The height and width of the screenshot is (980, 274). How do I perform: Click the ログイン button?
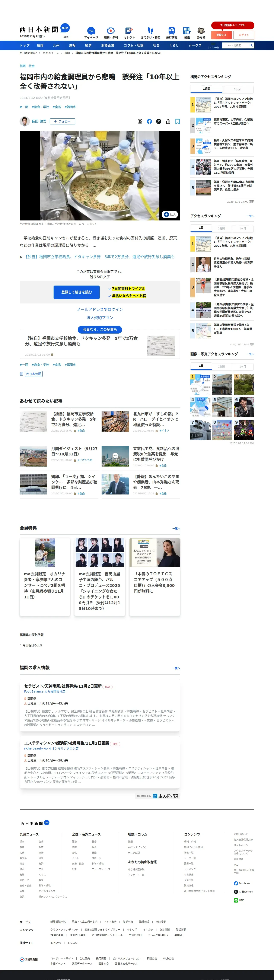coord(244,35)
